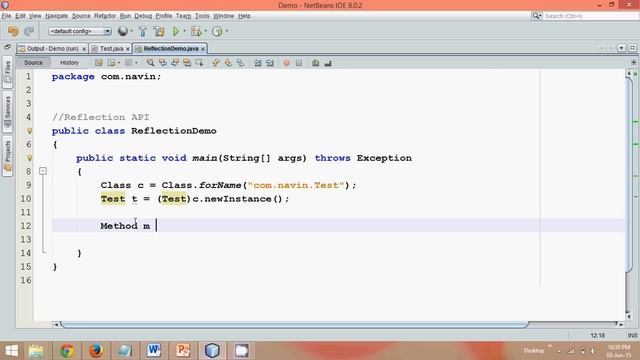Open the Navigate menu
The height and width of the screenshot is (360, 640).
(56, 16)
